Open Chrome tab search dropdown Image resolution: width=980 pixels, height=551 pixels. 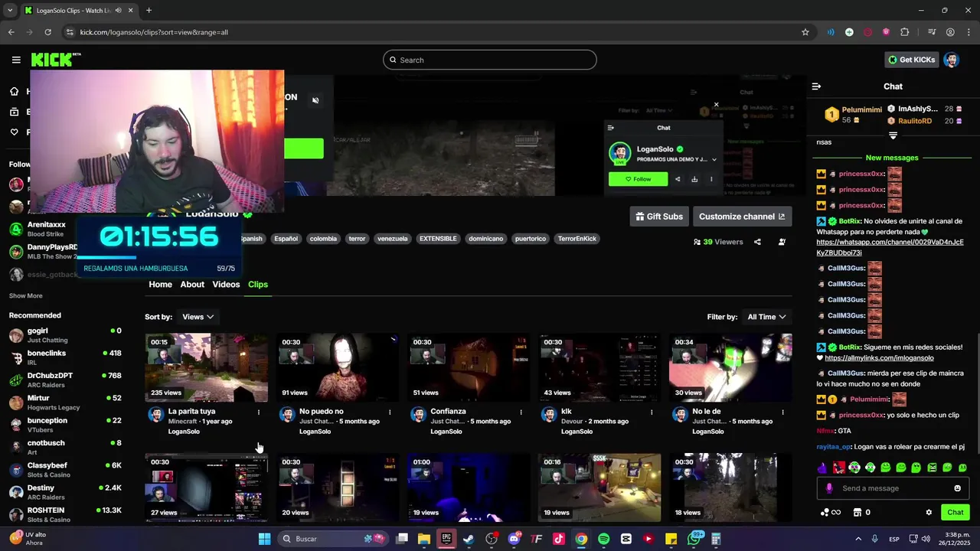tap(10, 10)
